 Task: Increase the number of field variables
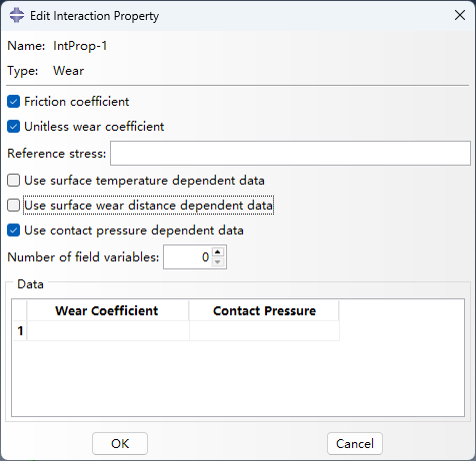218,252
